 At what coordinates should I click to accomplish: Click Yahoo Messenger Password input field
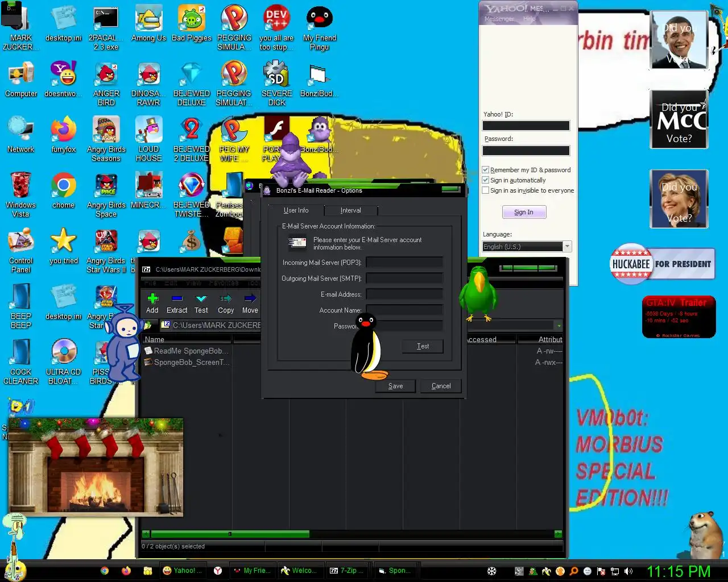click(526, 151)
